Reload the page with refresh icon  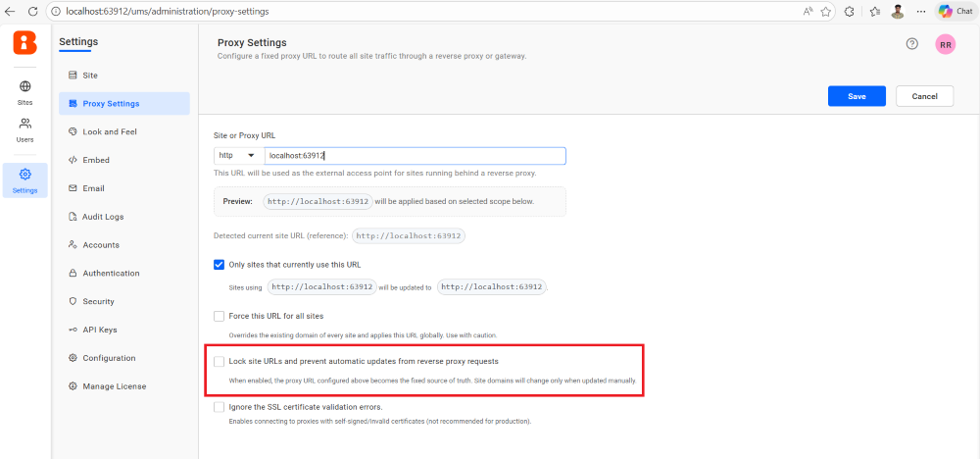coord(33,11)
